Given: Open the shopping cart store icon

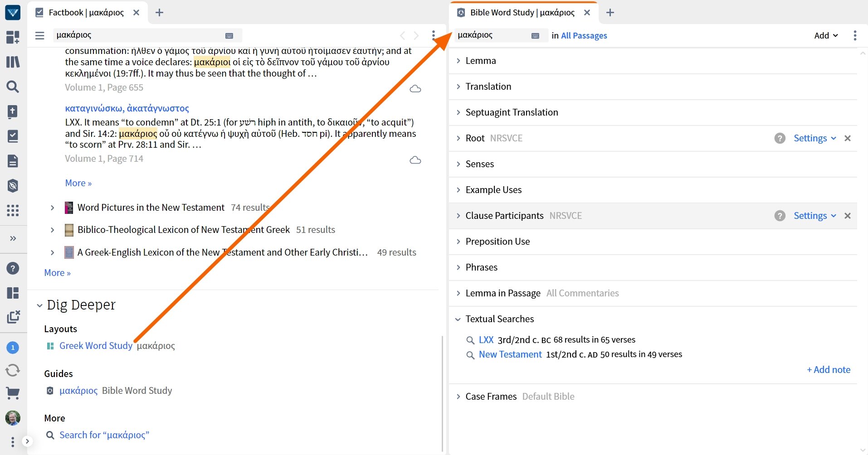Looking at the screenshot, I should click(x=13, y=393).
